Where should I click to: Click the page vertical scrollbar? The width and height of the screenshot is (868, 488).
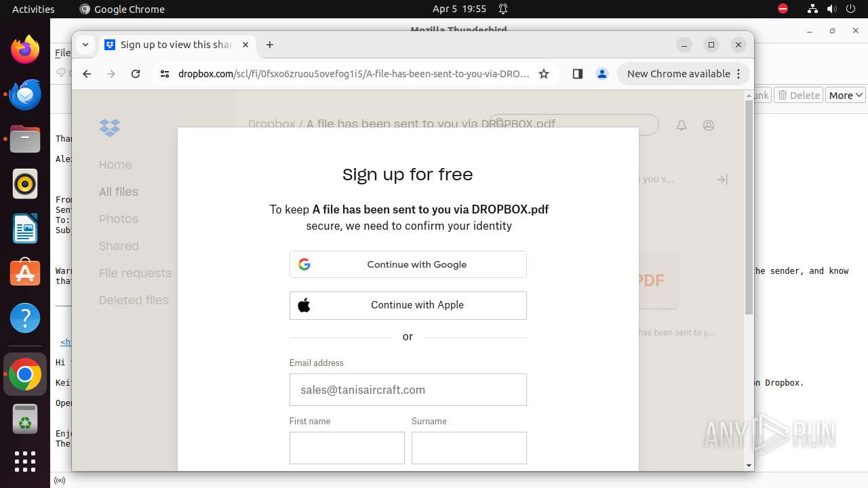tap(749, 207)
